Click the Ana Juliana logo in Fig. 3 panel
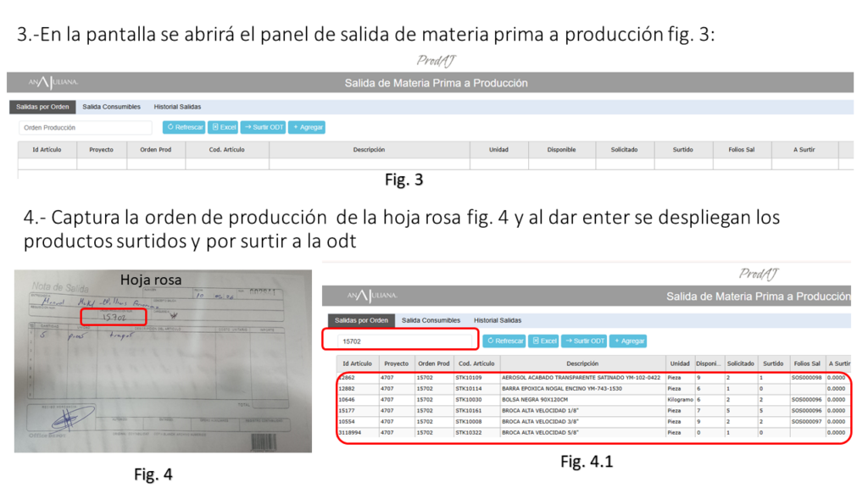 (53, 82)
